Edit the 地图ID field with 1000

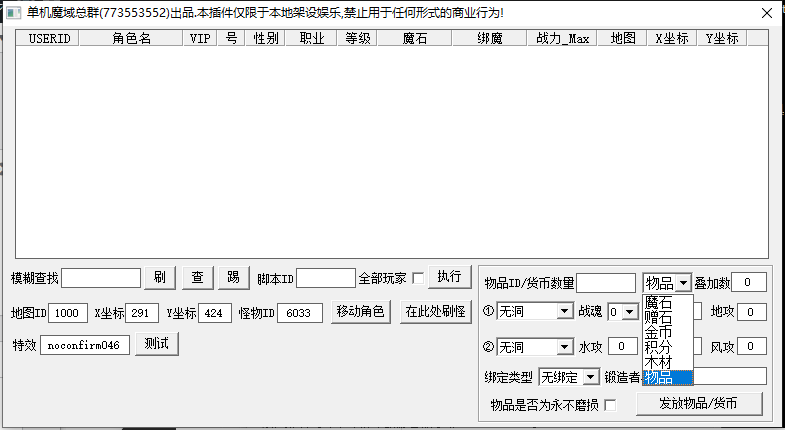(68, 313)
